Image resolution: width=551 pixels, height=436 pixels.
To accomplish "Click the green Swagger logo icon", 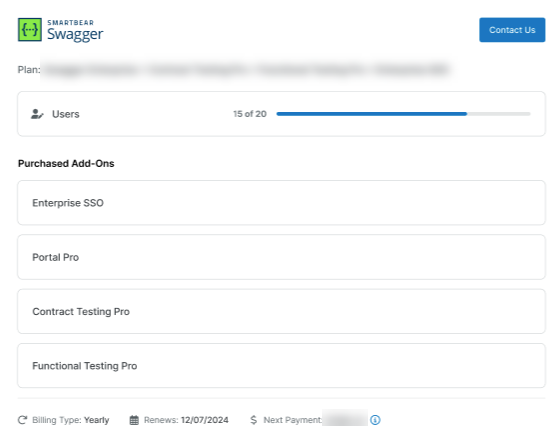I will 30,30.
